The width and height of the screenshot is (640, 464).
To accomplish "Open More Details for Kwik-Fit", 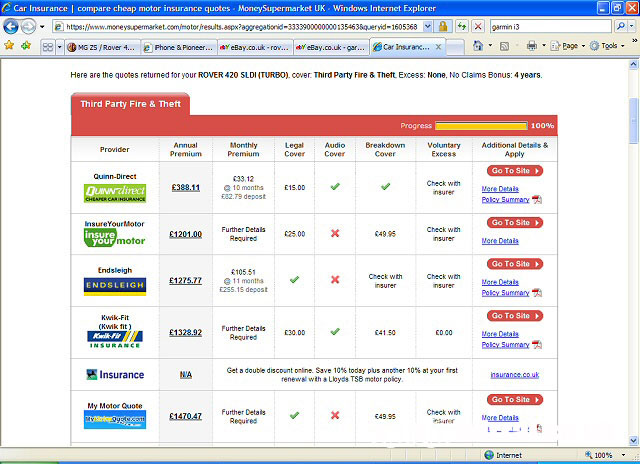I will 500,334.
